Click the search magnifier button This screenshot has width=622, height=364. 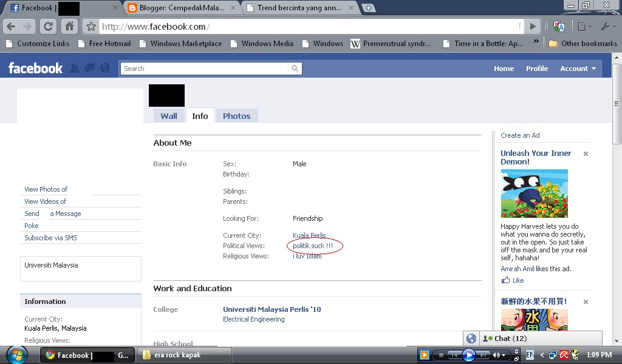(295, 69)
